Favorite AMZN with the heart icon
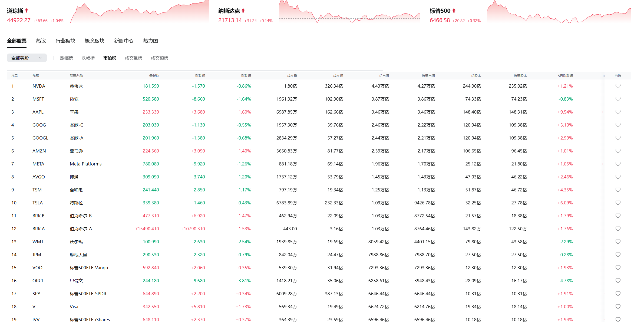 618,151
